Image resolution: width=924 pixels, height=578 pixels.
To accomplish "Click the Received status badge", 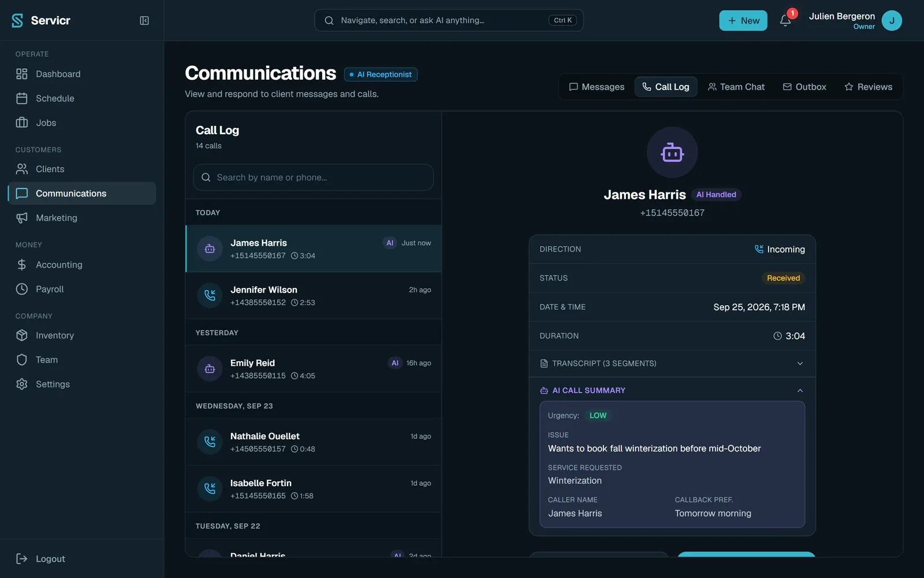I will 783,278.
